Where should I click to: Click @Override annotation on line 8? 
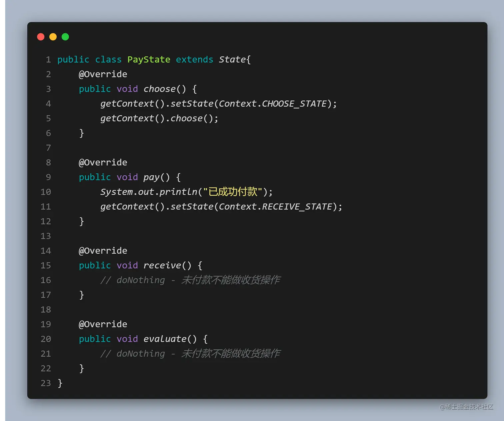click(x=103, y=163)
